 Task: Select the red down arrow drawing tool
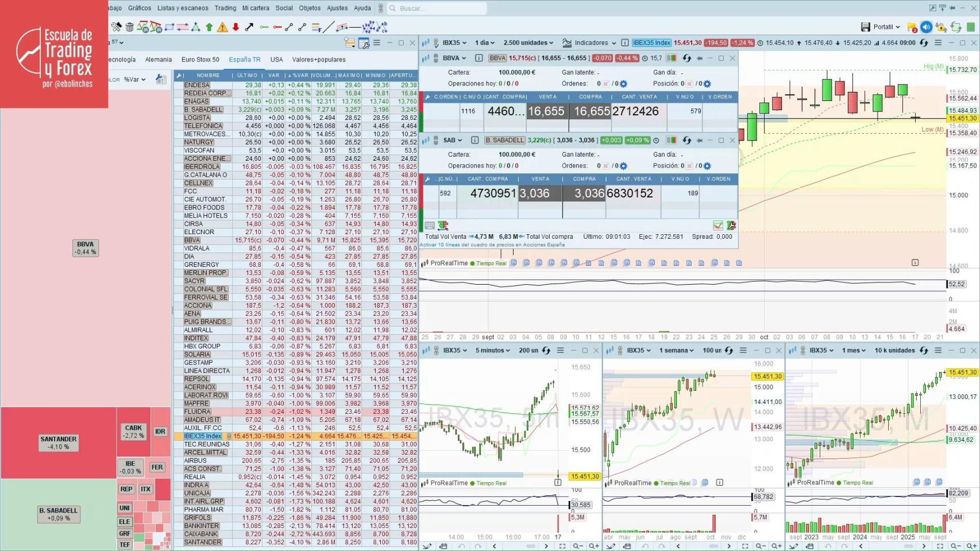235,26
